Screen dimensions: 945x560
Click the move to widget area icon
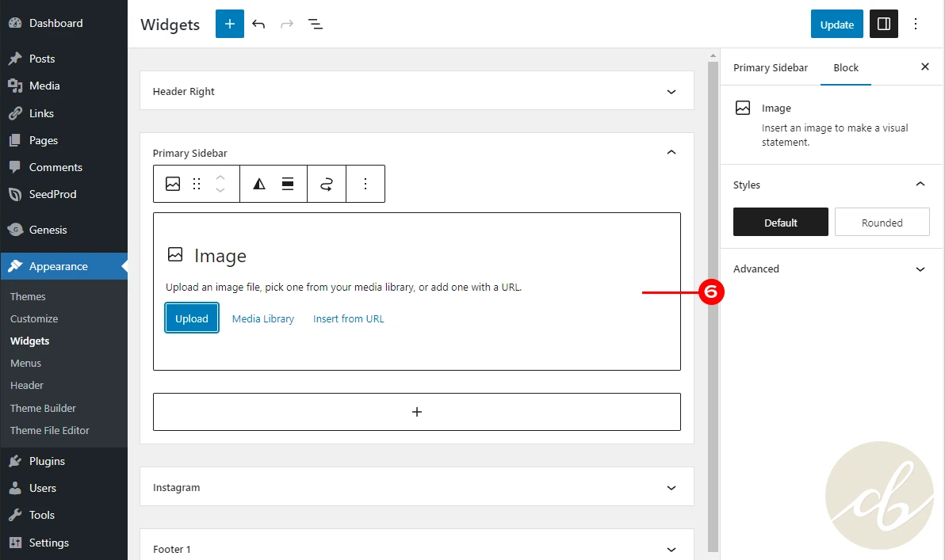pyautogui.click(x=327, y=184)
